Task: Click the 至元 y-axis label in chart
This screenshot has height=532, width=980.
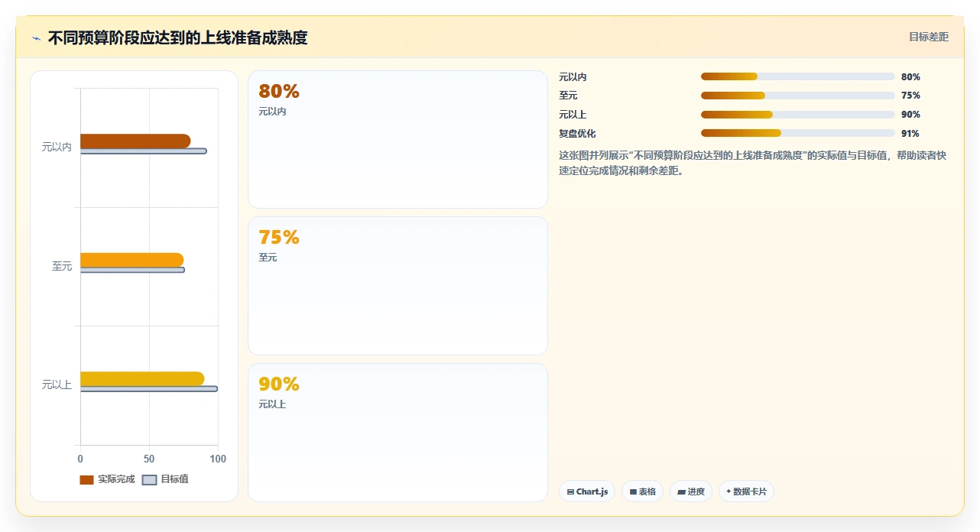Action: coord(62,266)
